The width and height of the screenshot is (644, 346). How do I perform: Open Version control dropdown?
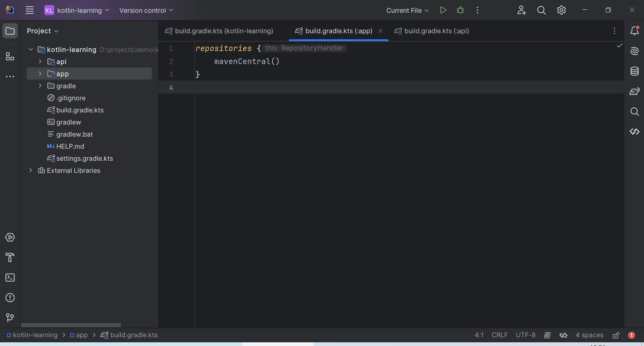pos(146,10)
